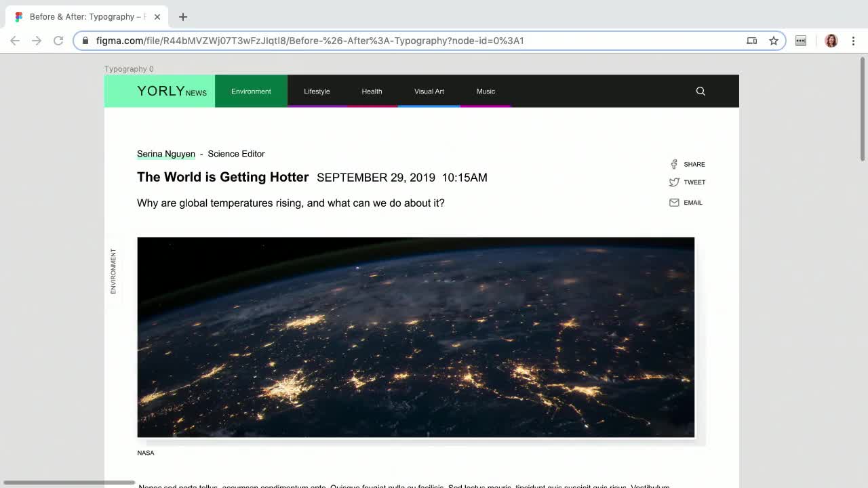Click the search magnifier icon in navbar
This screenshot has width=868, height=488.
[701, 91]
